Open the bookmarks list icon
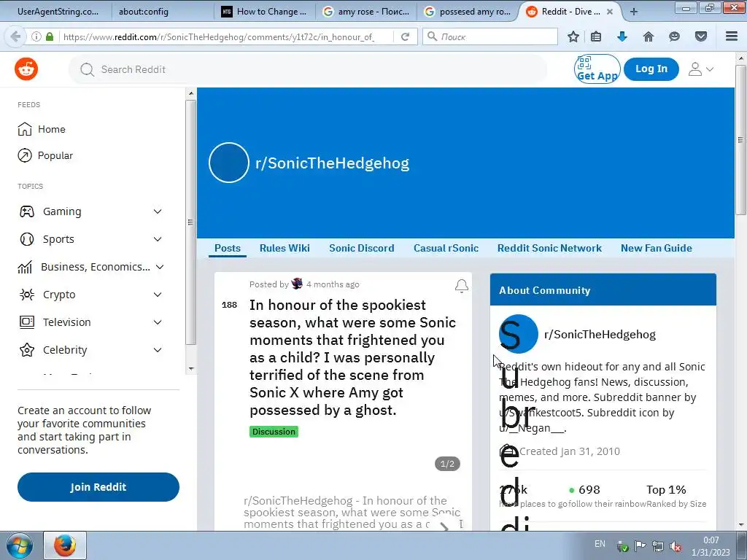The height and width of the screenshot is (560, 747). pos(596,36)
